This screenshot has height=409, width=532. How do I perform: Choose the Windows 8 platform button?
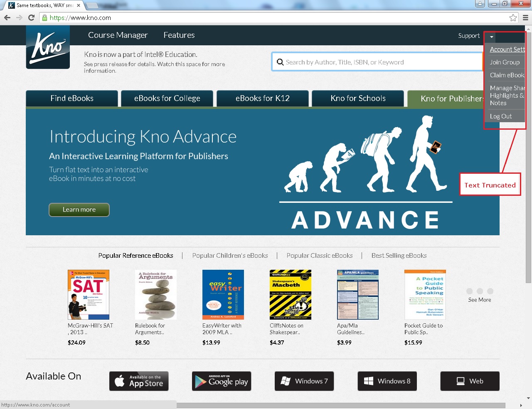click(x=387, y=381)
